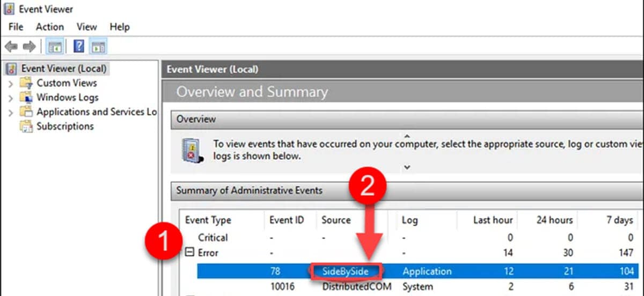The height and width of the screenshot is (296, 644).
Task: Open the blue question-mark Help icon
Action: (x=79, y=47)
